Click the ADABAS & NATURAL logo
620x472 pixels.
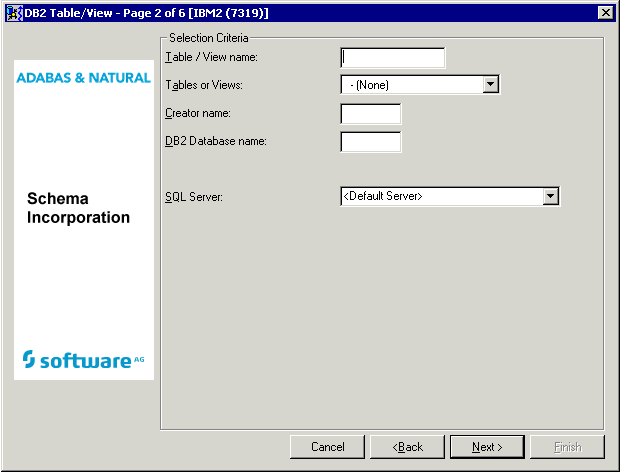(x=84, y=78)
